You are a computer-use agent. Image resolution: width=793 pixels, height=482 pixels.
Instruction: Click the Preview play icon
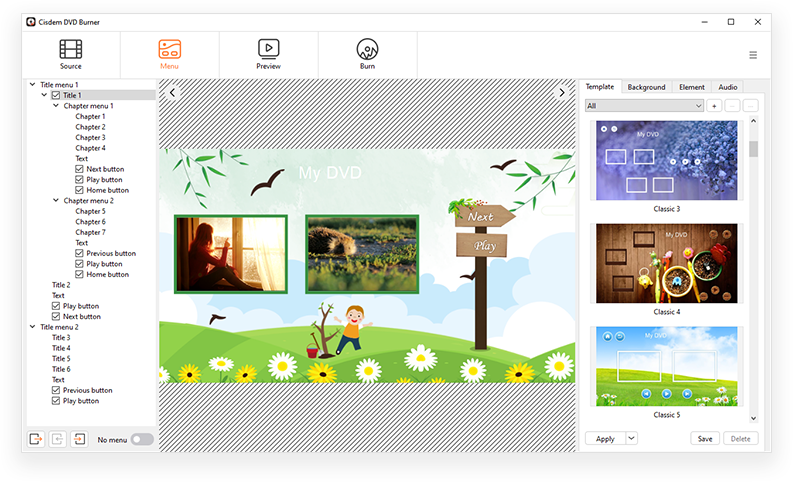(x=268, y=48)
